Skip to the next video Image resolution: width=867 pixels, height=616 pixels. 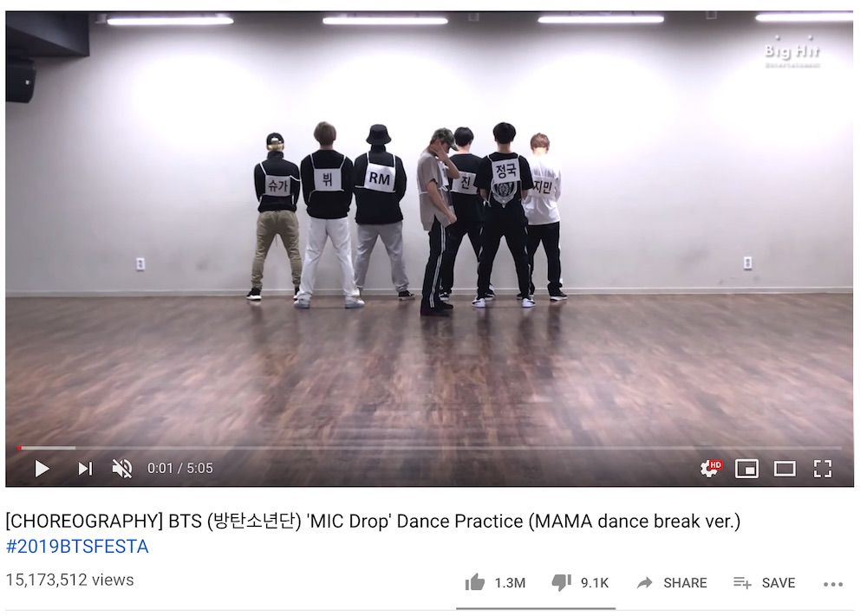[x=85, y=469]
